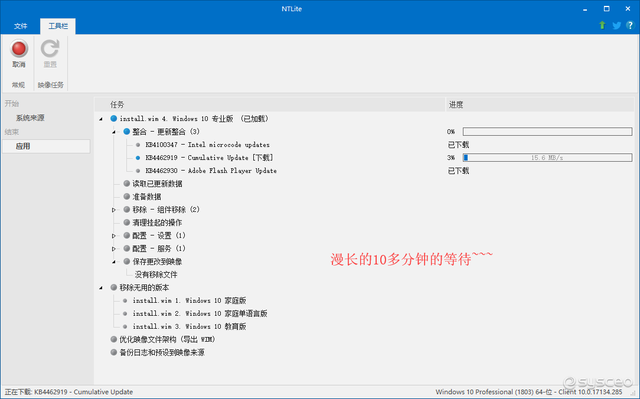Expand the 配置 - 服务 (1) node
The width and height of the screenshot is (640, 399).
click(x=114, y=249)
